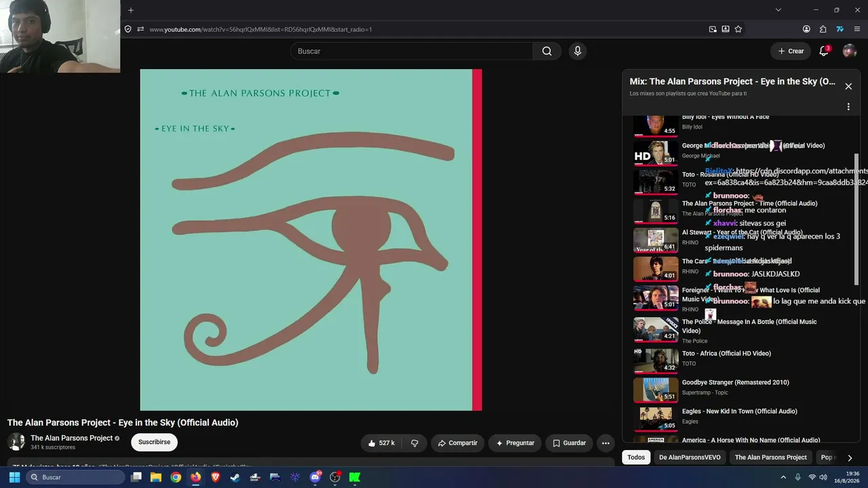This screenshot has height=488, width=868.
Task: Bookmark this page with the star icon
Action: click(738, 29)
